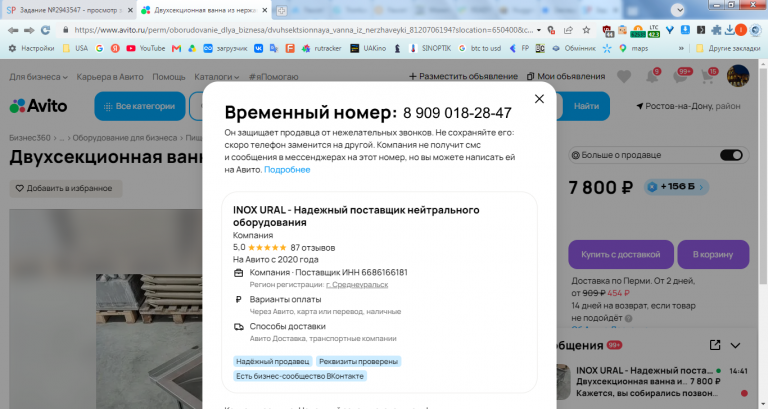Open '#яПомогаю' link

(273, 77)
